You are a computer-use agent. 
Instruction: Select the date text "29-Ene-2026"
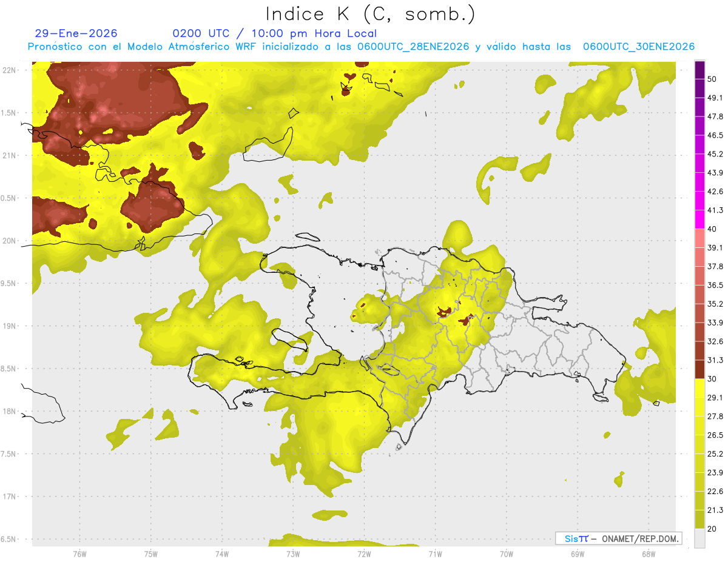pyautogui.click(x=76, y=33)
